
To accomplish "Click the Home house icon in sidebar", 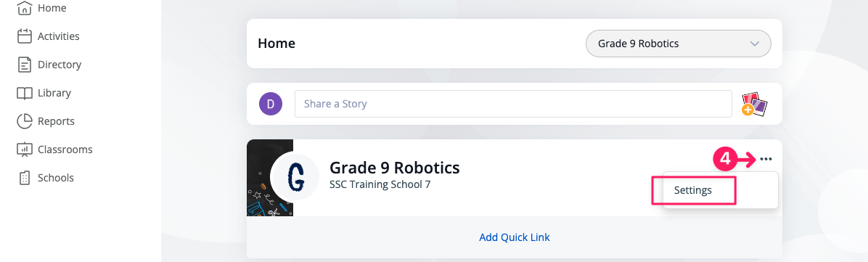I will 25,8.
